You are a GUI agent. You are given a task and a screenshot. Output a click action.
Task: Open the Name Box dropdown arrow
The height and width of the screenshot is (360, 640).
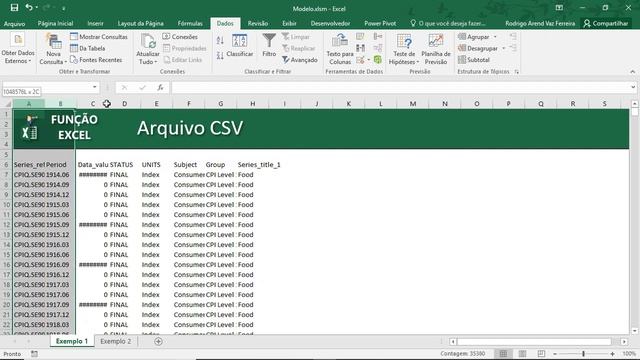pyautogui.click(x=94, y=87)
